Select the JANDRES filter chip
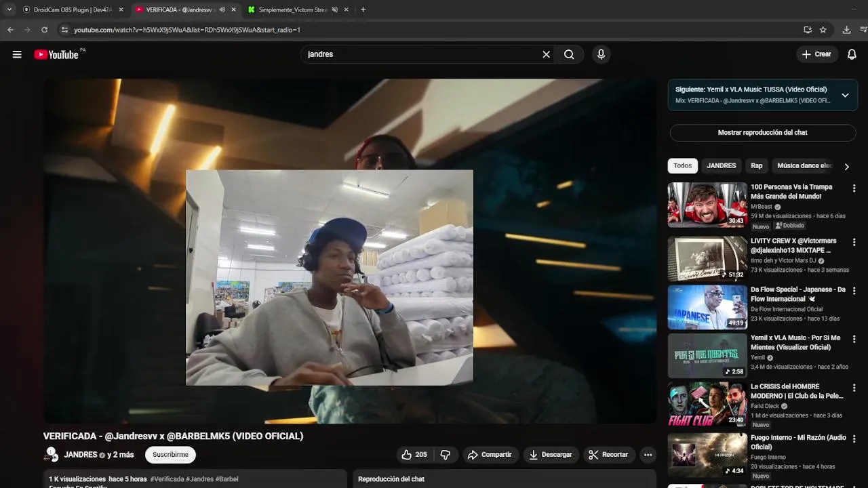Viewport: 868px width, 488px height. (x=721, y=166)
